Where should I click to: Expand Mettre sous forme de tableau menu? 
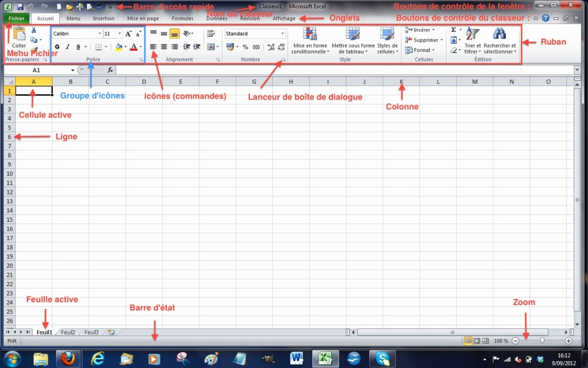click(x=353, y=41)
